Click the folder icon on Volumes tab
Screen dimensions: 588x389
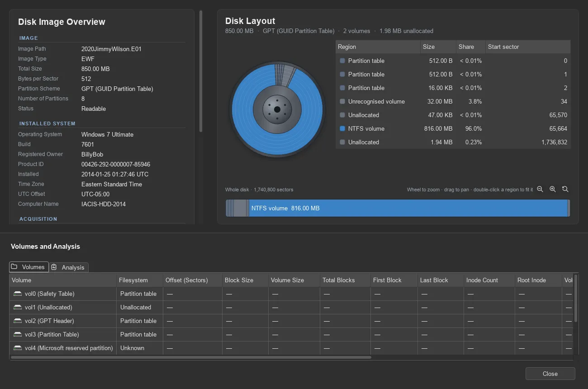pos(14,267)
